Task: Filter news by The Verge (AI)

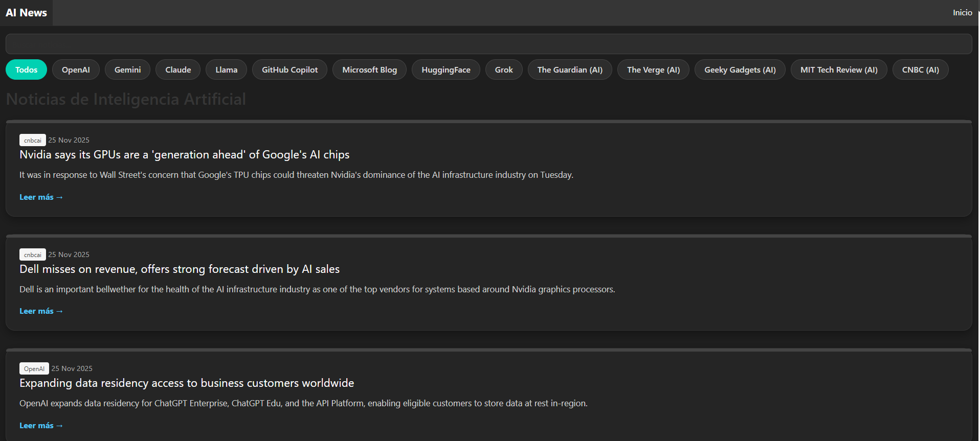Action: click(x=653, y=70)
